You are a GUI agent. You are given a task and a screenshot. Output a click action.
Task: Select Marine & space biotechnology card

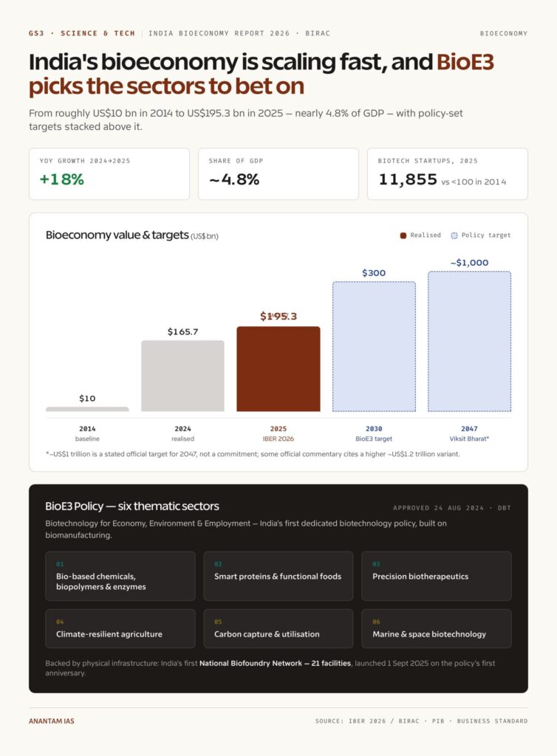(x=437, y=628)
